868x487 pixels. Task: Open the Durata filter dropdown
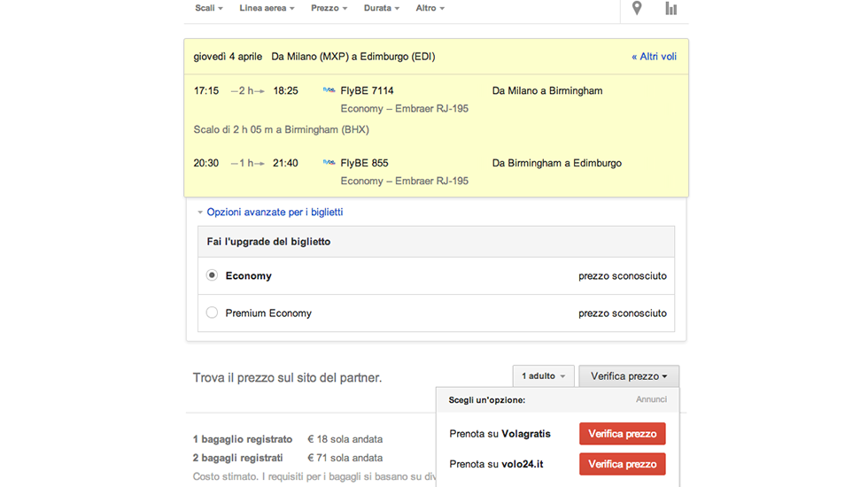pos(382,8)
